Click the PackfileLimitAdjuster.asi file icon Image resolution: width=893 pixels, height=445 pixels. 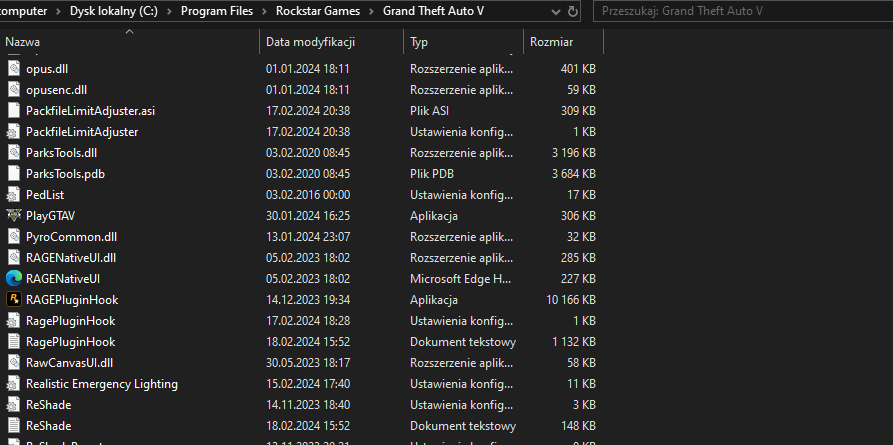(14, 110)
